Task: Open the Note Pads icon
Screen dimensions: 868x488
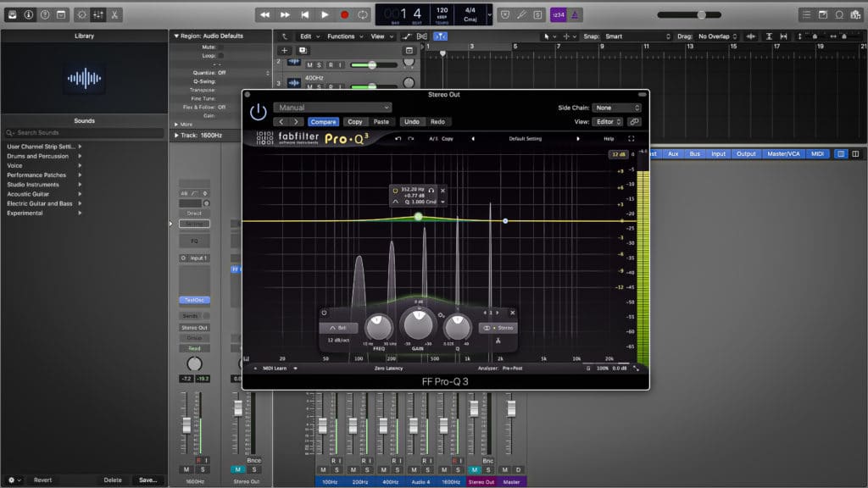Action: pyautogui.click(x=823, y=15)
